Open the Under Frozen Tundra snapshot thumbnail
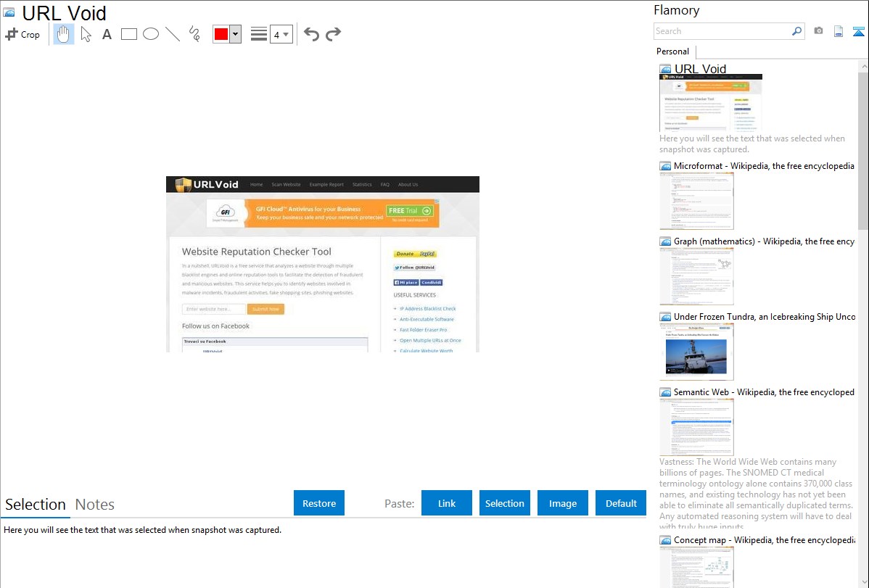The image size is (869, 588). pos(696,352)
